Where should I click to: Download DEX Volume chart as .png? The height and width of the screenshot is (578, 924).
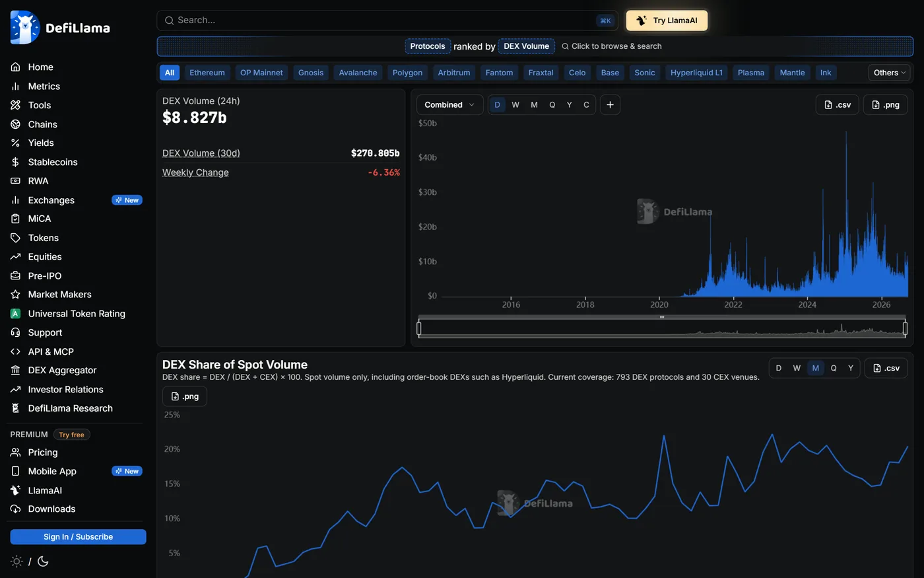coord(886,105)
